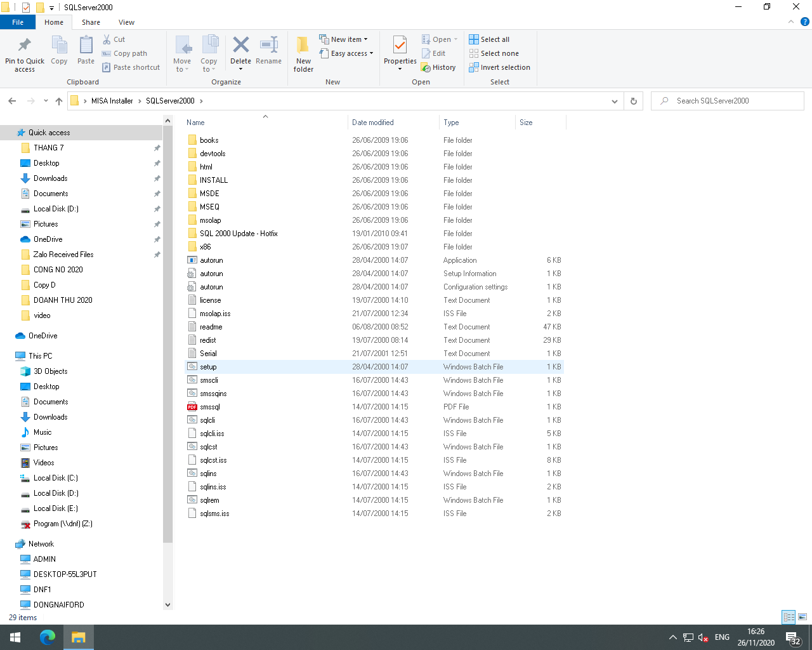
Task: Click the Cut scissors command
Action: 114,39
